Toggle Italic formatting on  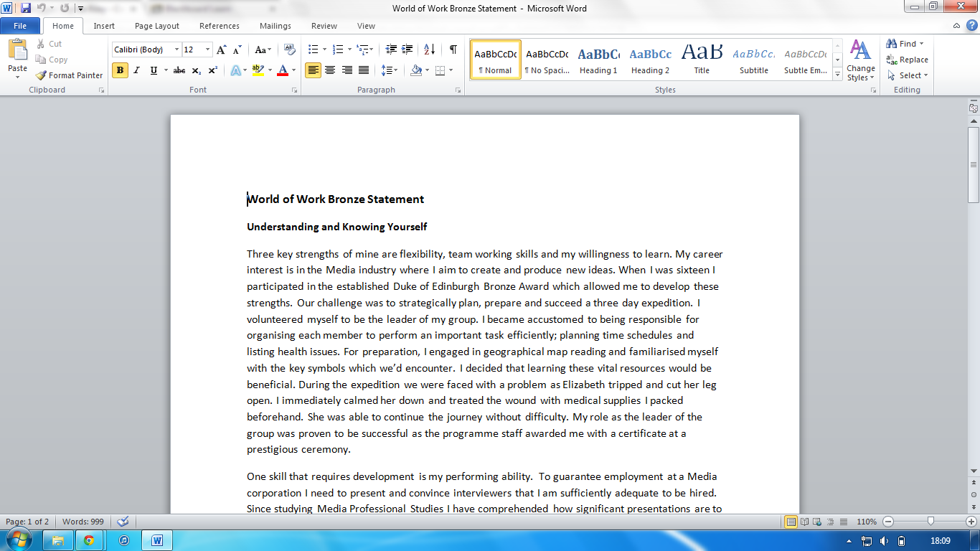click(x=136, y=70)
